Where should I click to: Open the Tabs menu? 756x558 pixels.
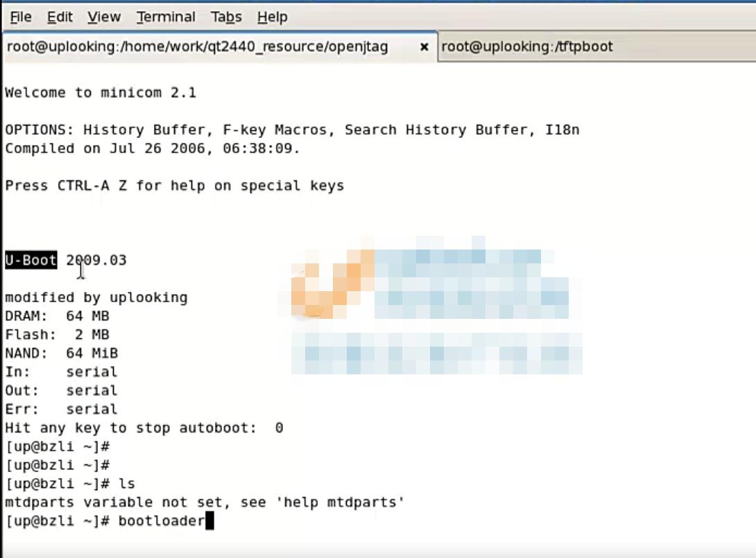coord(226,17)
